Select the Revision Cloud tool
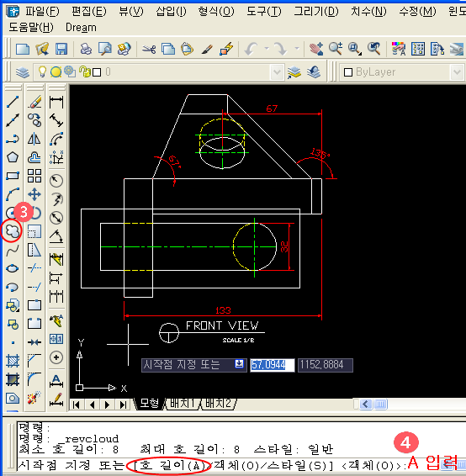466x476 pixels. tap(12, 231)
